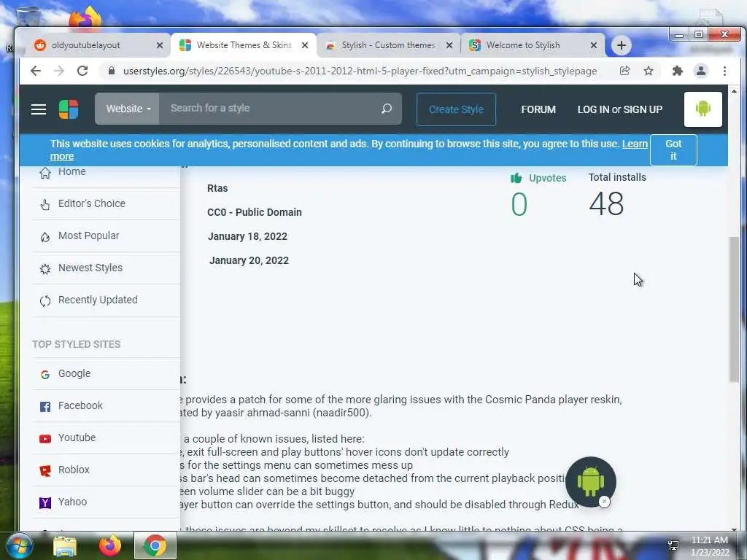Click the Roblox logo icon

pos(44,470)
